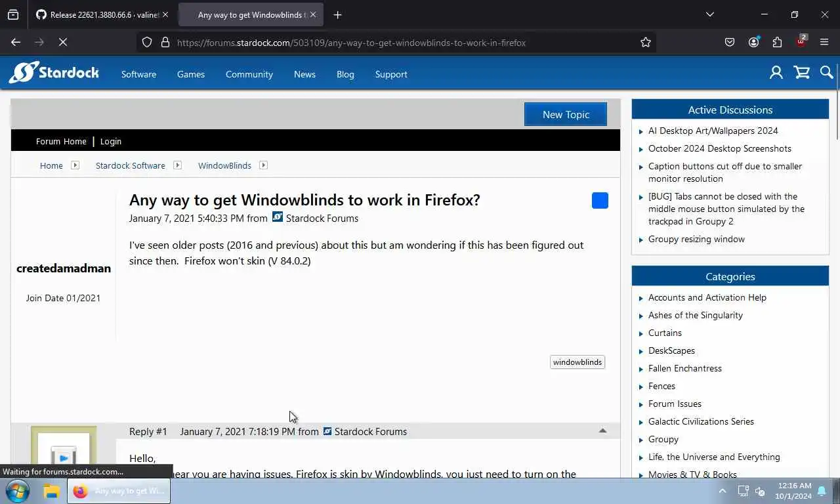Click the volume icon in system tray

(761, 490)
